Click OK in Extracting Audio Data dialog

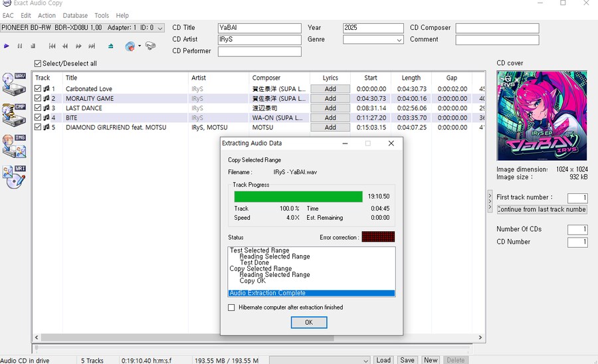pyautogui.click(x=309, y=322)
